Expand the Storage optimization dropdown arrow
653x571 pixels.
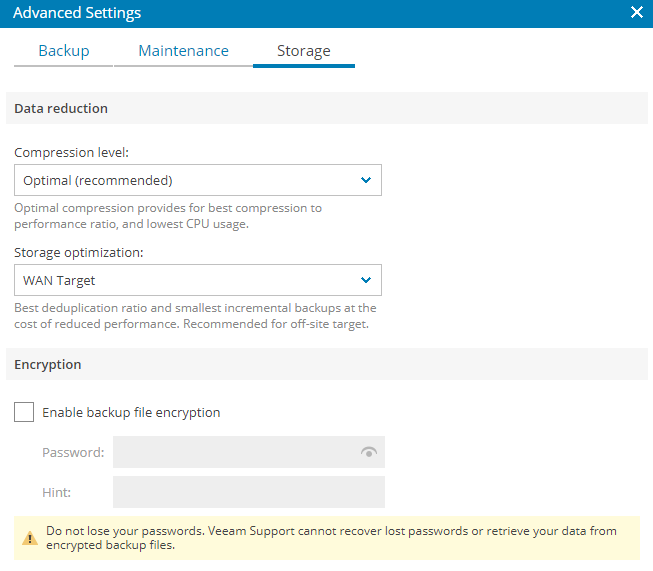click(366, 280)
